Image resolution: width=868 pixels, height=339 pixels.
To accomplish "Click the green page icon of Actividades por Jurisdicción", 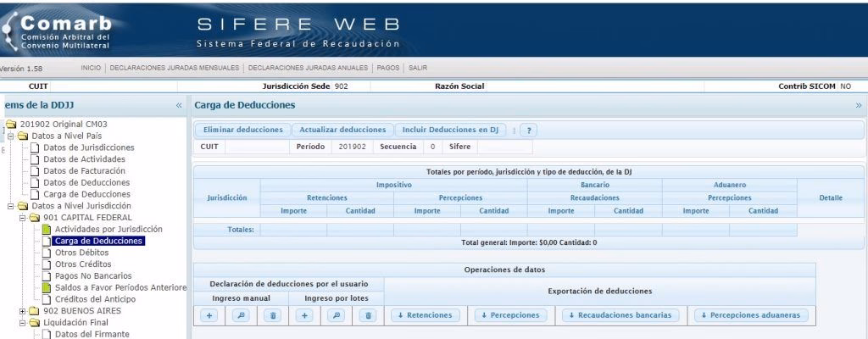I will click(x=47, y=230).
